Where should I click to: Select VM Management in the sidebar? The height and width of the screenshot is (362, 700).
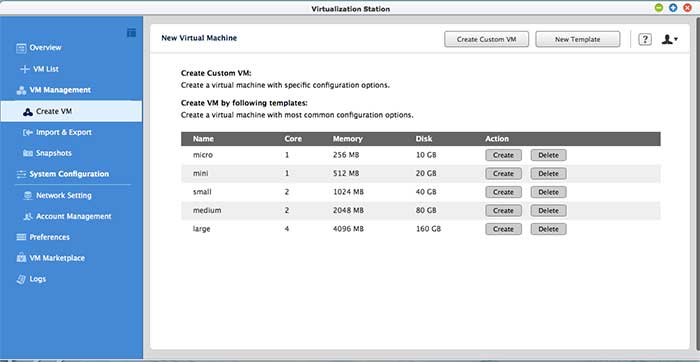(60, 90)
